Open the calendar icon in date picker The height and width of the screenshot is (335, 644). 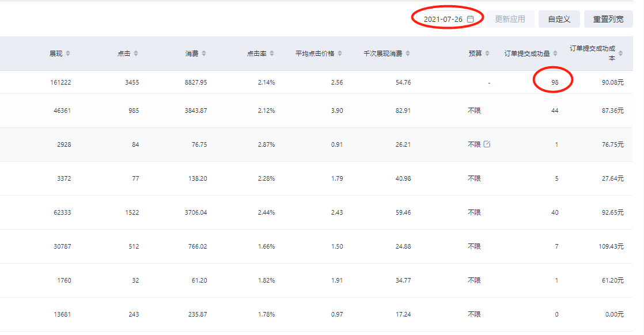click(470, 19)
